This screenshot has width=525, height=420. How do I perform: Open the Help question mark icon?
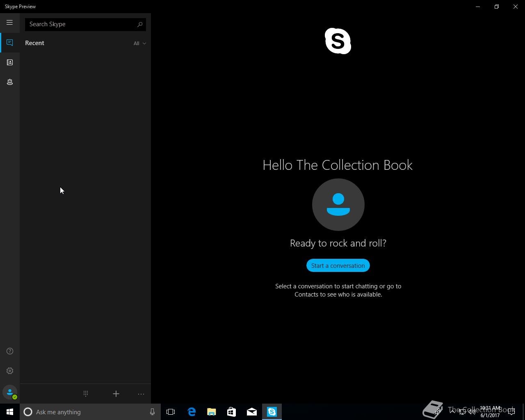(x=10, y=351)
